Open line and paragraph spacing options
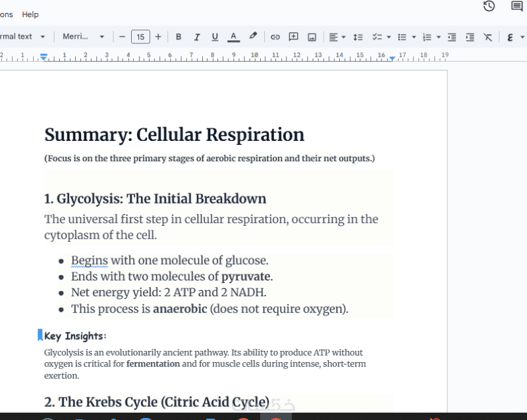The height and width of the screenshot is (420, 527). pos(358,37)
